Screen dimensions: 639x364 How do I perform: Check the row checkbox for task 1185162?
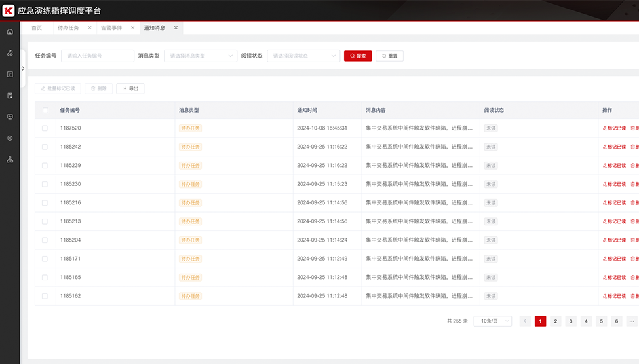tap(45, 296)
